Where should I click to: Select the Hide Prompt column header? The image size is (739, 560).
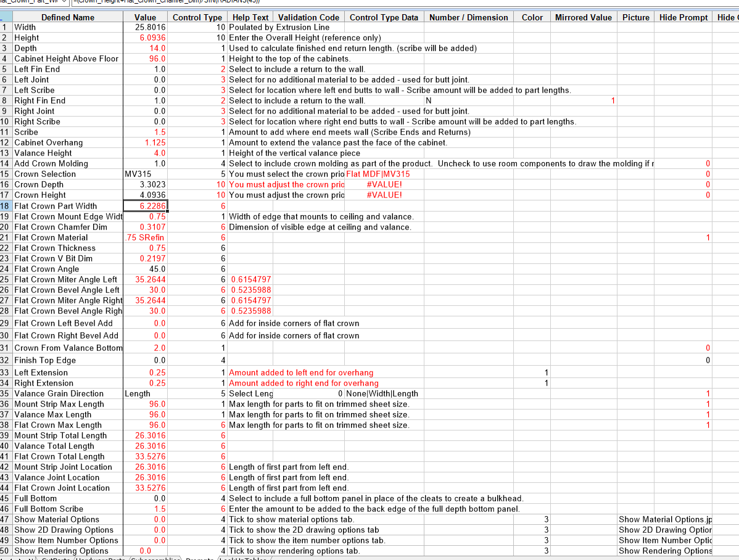683,17
